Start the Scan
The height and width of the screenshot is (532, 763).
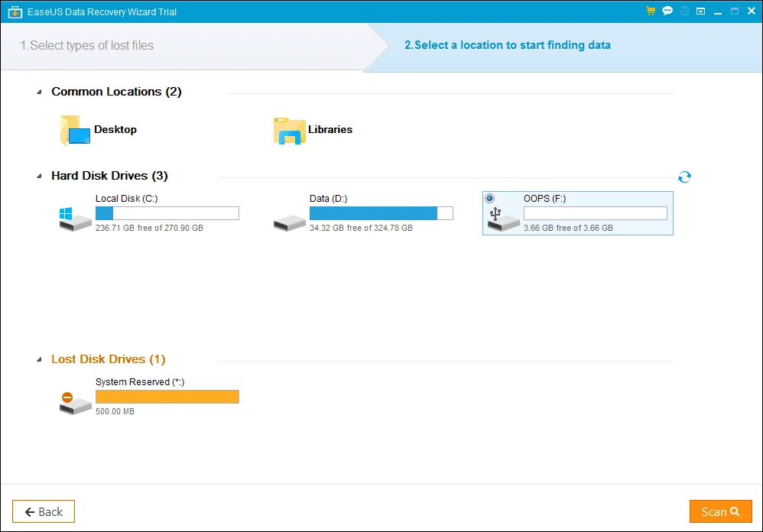[x=721, y=511]
